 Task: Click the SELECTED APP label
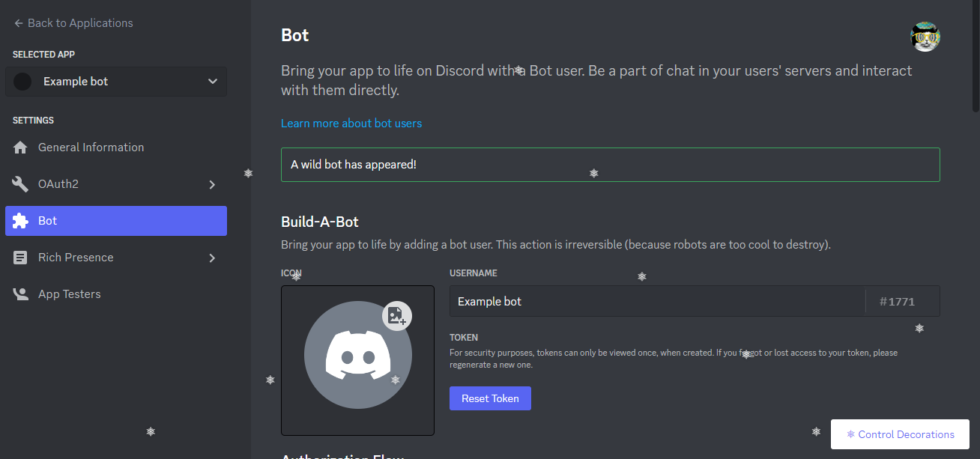tap(44, 55)
